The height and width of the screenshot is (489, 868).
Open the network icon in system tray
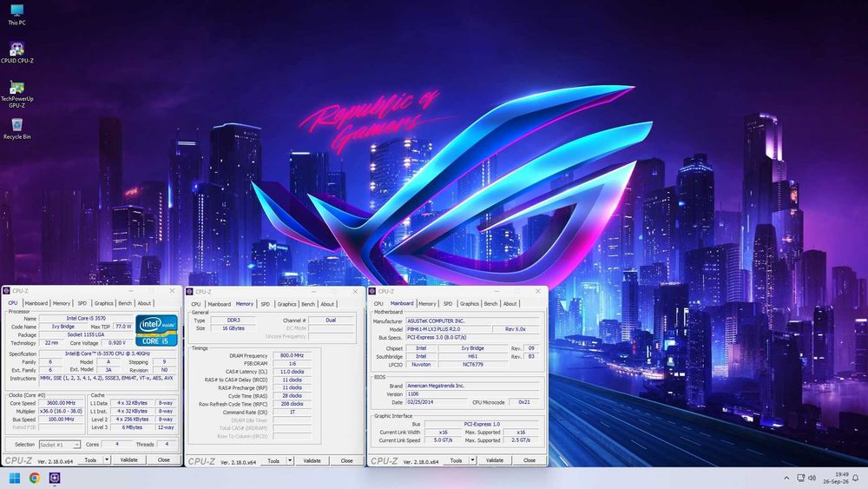click(x=800, y=478)
